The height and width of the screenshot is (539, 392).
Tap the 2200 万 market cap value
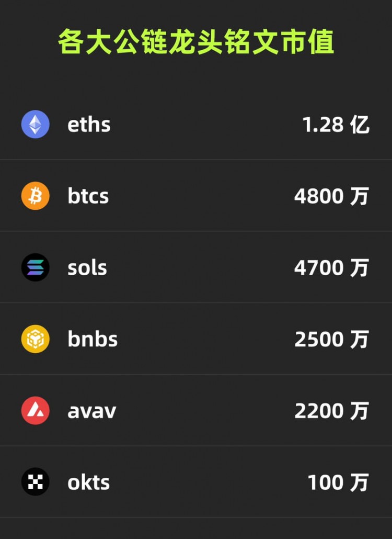[x=331, y=411]
